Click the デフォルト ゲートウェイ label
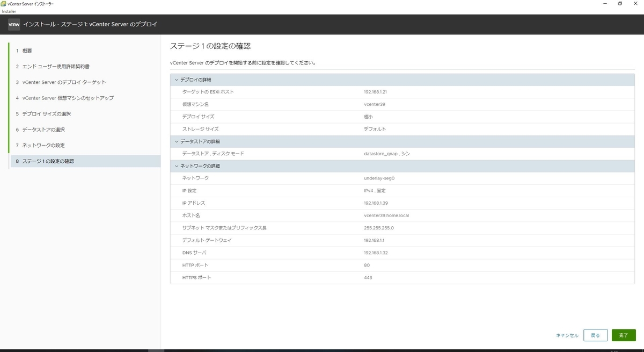This screenshot has height=352, width=644. click(x=207, y=240)
